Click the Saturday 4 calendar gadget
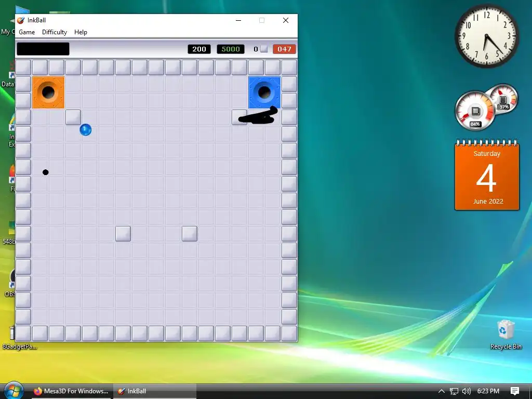Image resolution: width=532 pixels, height=399 pixels. 487,176
